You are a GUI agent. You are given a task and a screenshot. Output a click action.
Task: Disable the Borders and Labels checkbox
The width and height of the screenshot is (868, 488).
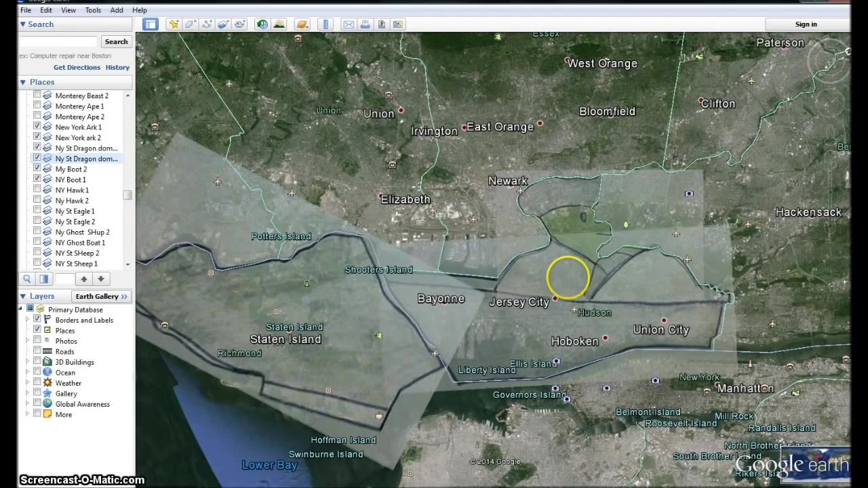coord(37,320)
